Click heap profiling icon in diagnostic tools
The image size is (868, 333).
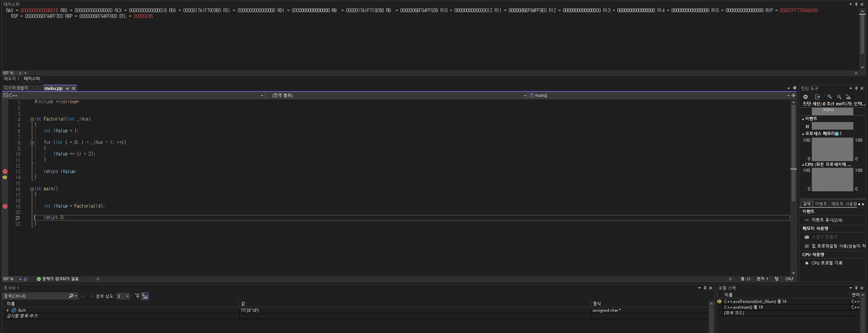[x=807, y=246]
